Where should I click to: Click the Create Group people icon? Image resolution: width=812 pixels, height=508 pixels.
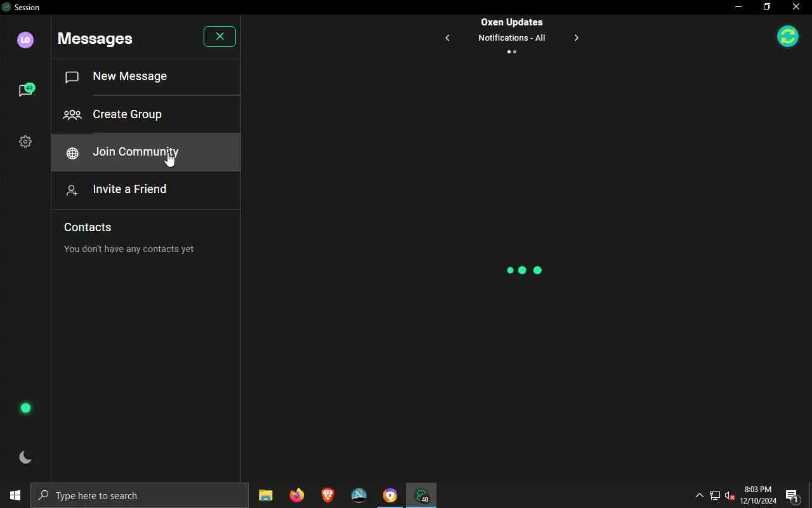72,115
